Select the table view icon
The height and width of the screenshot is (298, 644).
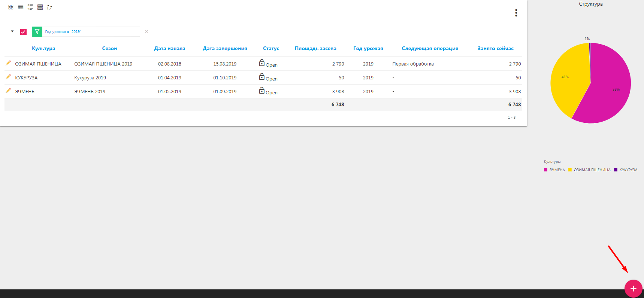click(x=21, y=7)
